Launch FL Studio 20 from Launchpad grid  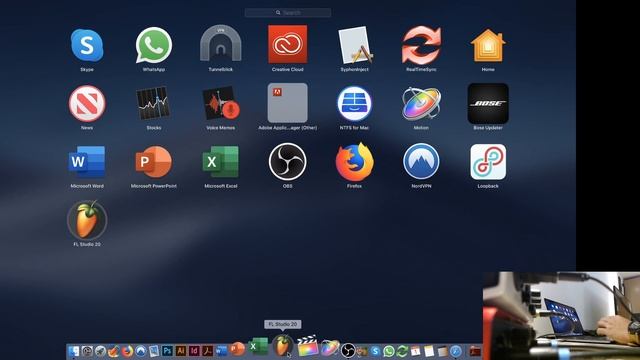87,220
